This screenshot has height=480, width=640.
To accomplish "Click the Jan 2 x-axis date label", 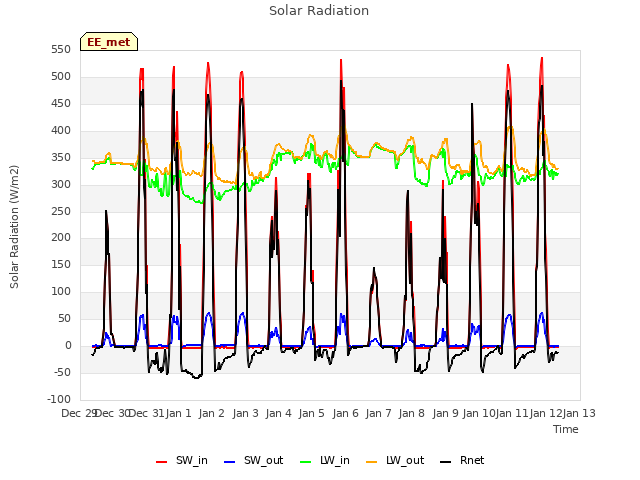I will coord(212,413).
